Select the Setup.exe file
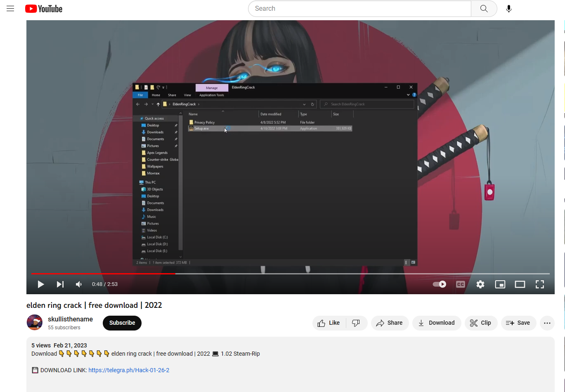Screen dimensions: 565x392 [x=270, y=128]
